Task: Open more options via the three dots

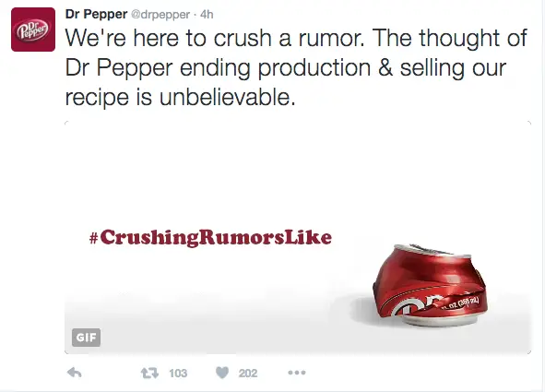Action: point(297,373)
